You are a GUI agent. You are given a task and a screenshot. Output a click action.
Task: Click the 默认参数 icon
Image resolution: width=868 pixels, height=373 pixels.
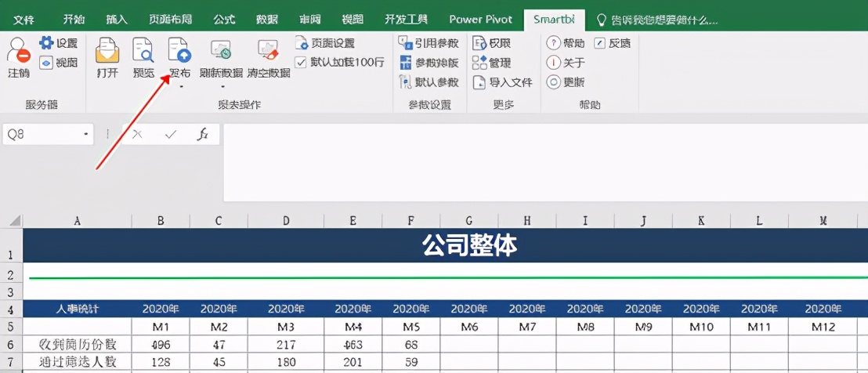point(405,82)
